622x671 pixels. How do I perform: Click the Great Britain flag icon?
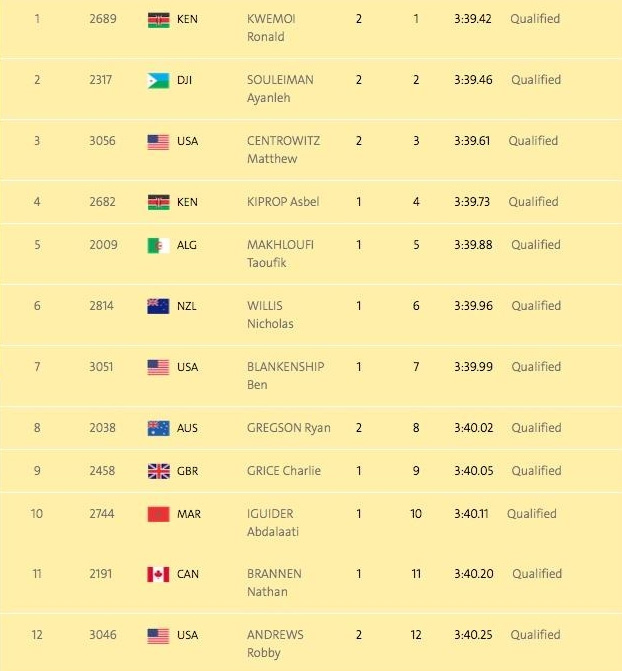[158, 471]
